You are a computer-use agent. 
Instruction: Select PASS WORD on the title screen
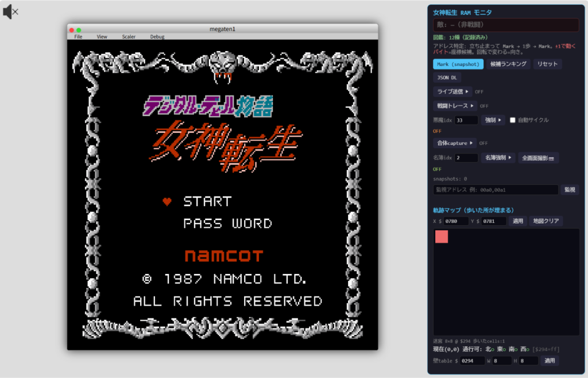tap(227, 224)
